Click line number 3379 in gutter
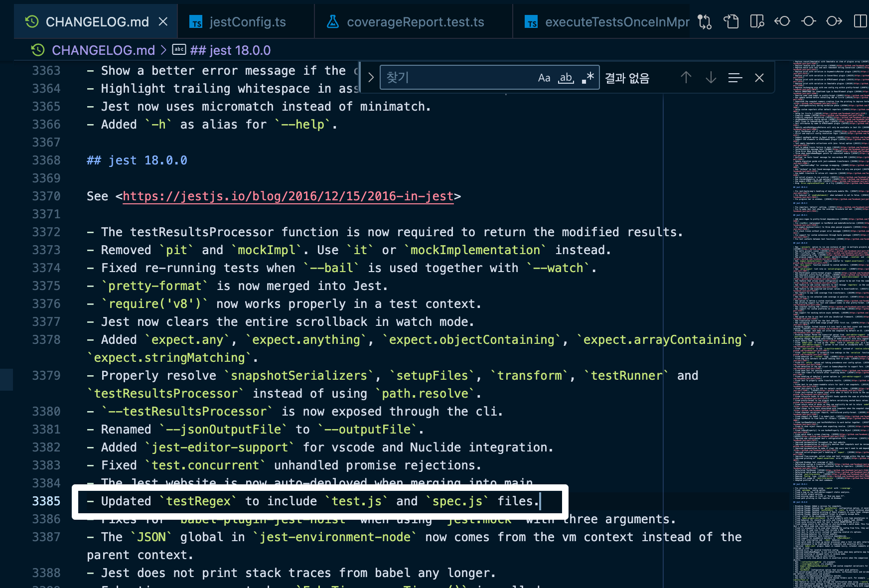The width and height of the screenshot is (869, 588). pos(46,376)
